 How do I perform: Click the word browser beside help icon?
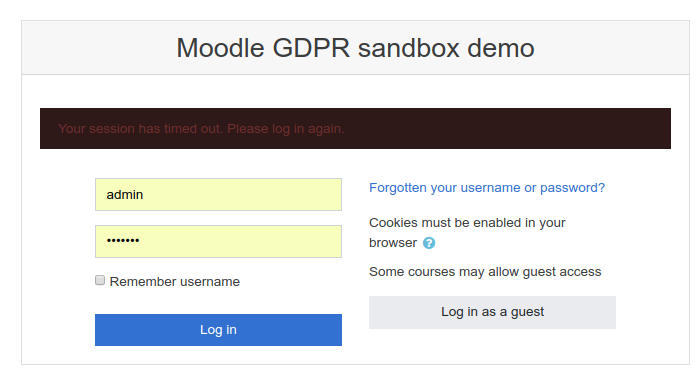click(393, 243)
